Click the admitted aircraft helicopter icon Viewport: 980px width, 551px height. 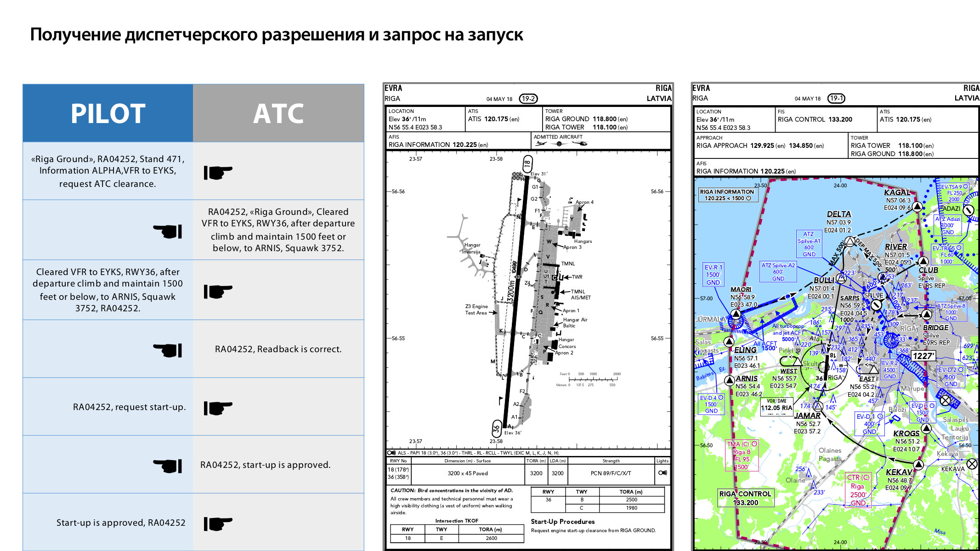click(x=580, y=144)
